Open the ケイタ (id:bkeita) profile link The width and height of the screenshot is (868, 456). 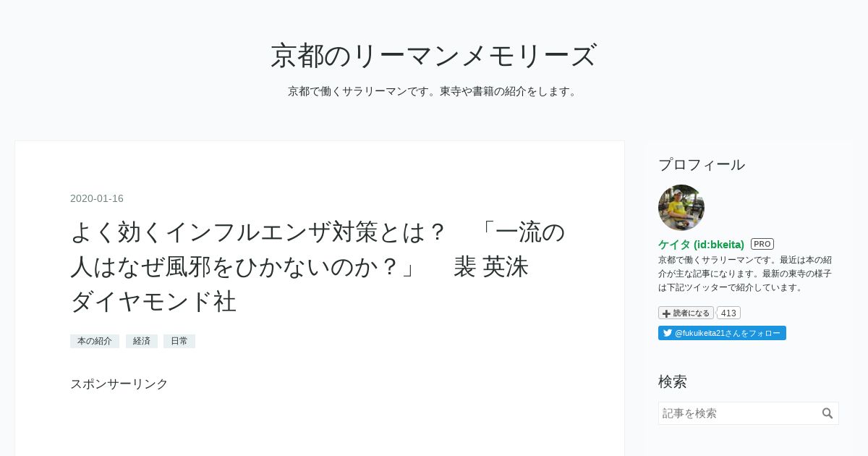click(701, 245)
